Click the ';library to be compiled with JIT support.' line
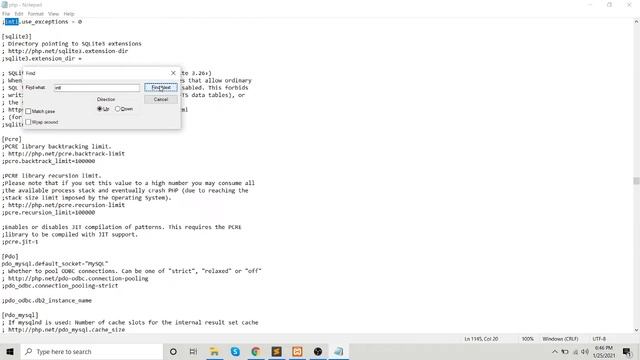Image resolution: width=640 pixels, height=360 pixels. click(70, 235)
